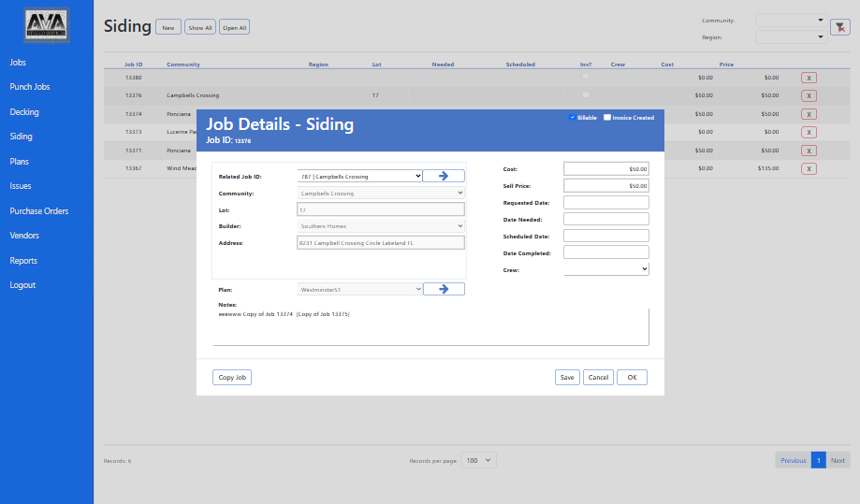Viewport: 860px width, 504px height.
Task: Open Punch Jobs in the sidebar
Action: pyautogui.click(x=30, y=87)
